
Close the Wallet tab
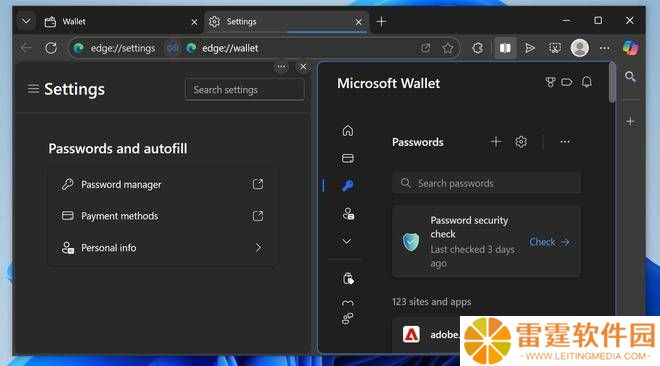[x=194, y=22]
